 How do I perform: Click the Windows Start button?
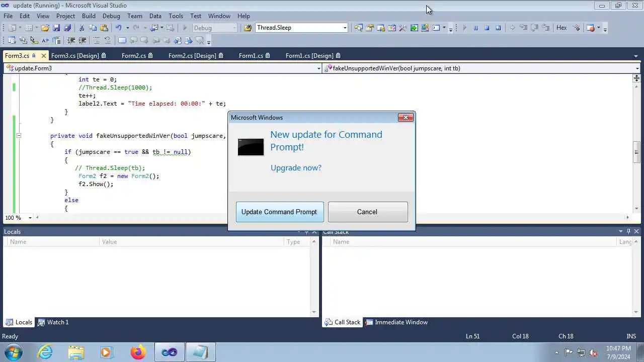pyautogui.click(x=14, y=352)
